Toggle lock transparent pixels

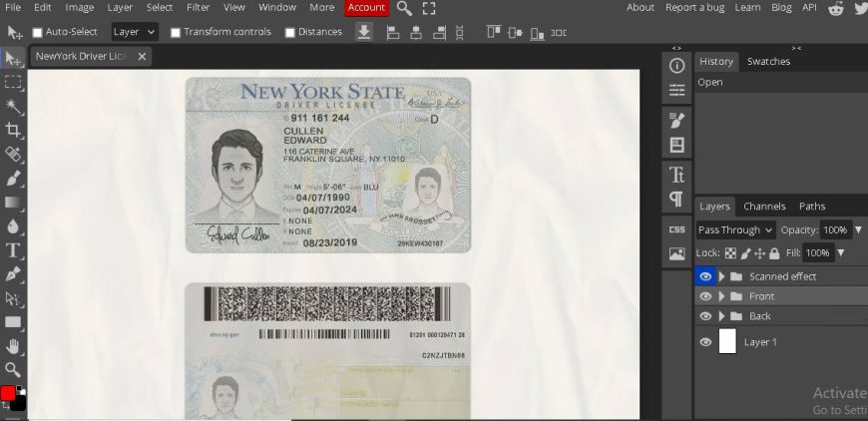click(x=730, y=253)
